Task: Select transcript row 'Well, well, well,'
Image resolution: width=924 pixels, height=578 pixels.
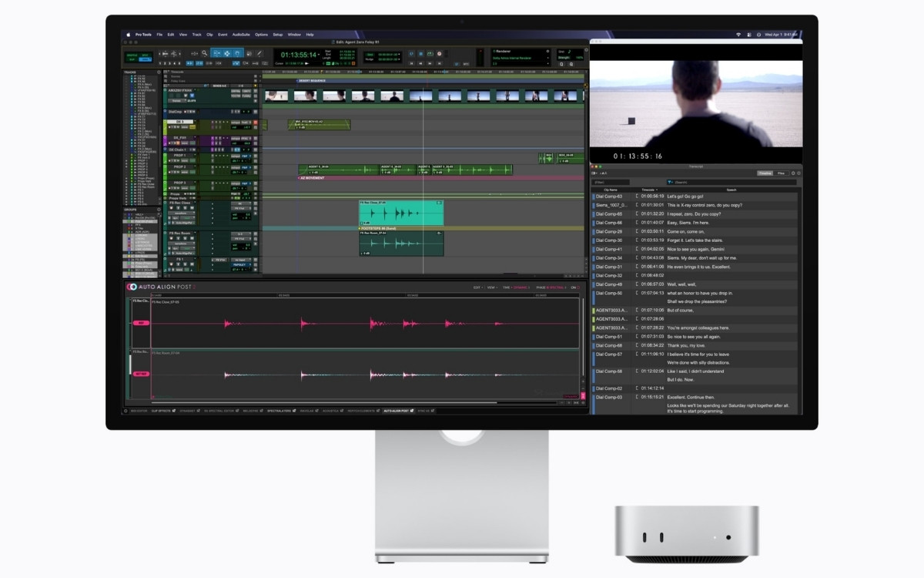Action: click(x=696, y=284)
